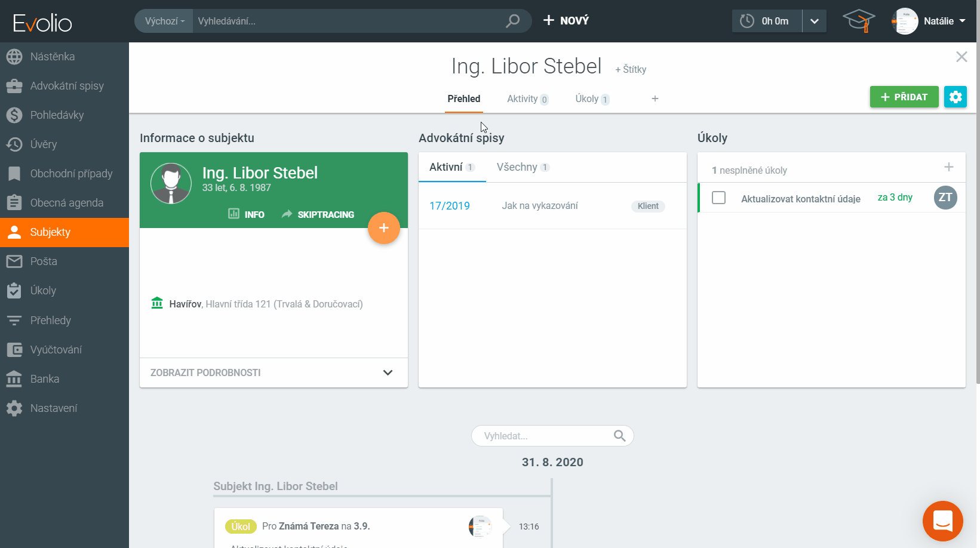Add new task with plus icon in Úkoly

point(948,167)
